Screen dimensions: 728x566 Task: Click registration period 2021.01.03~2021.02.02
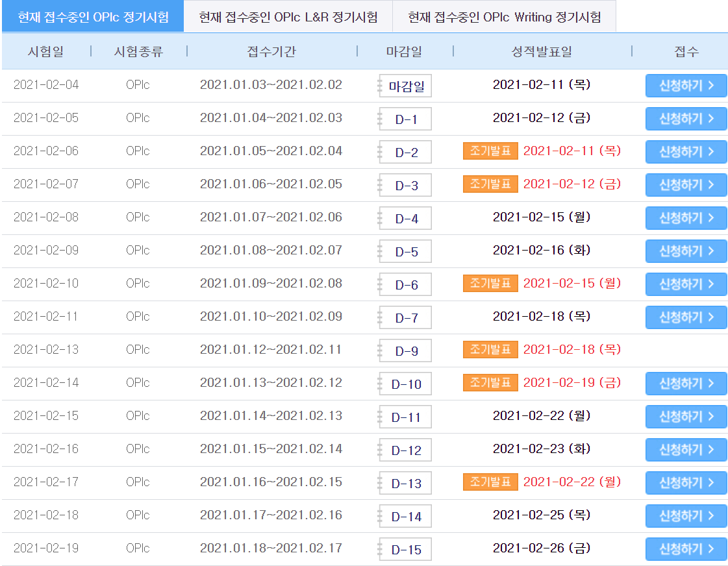coord(271,85)
